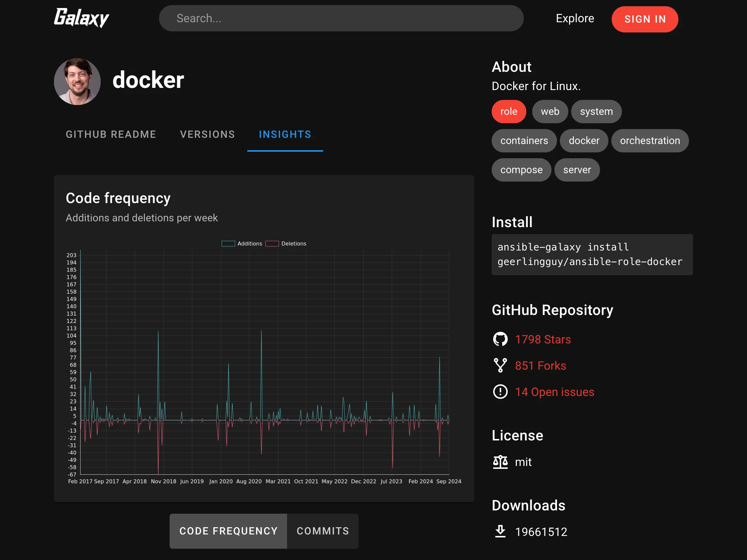Click the orchestration tag chip

(650, 141)
